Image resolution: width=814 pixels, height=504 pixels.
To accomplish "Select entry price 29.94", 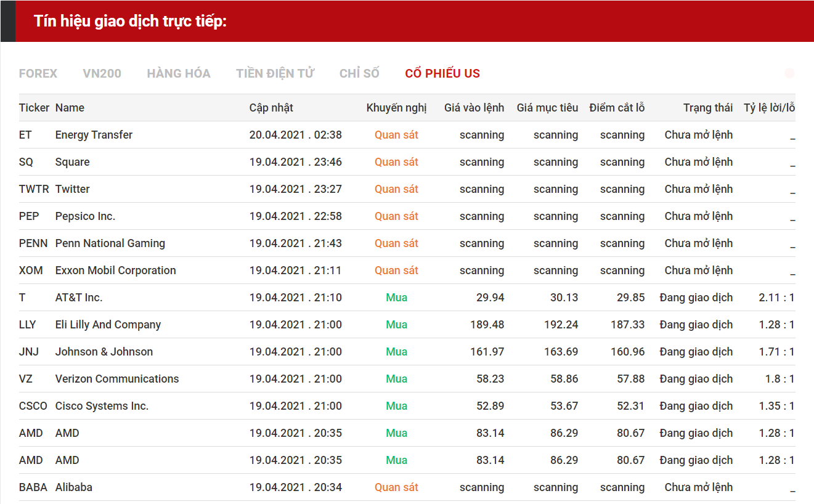I will (490, 298).
